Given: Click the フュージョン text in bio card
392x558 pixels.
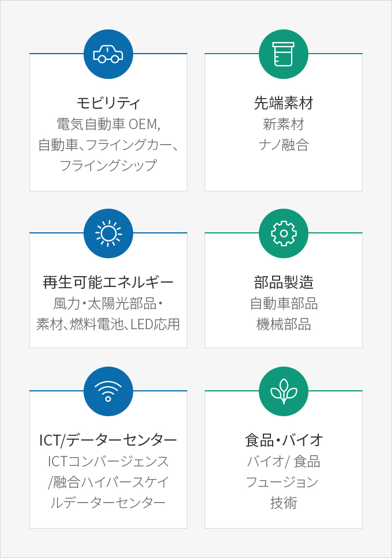Looking at the screenshot, I should click(284, 482).
